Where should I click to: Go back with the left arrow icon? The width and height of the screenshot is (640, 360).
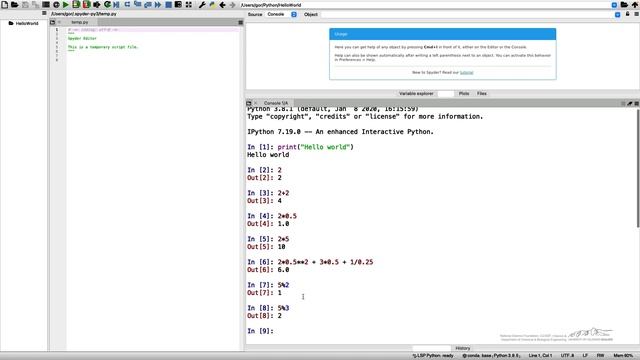(x=222, y=5)
